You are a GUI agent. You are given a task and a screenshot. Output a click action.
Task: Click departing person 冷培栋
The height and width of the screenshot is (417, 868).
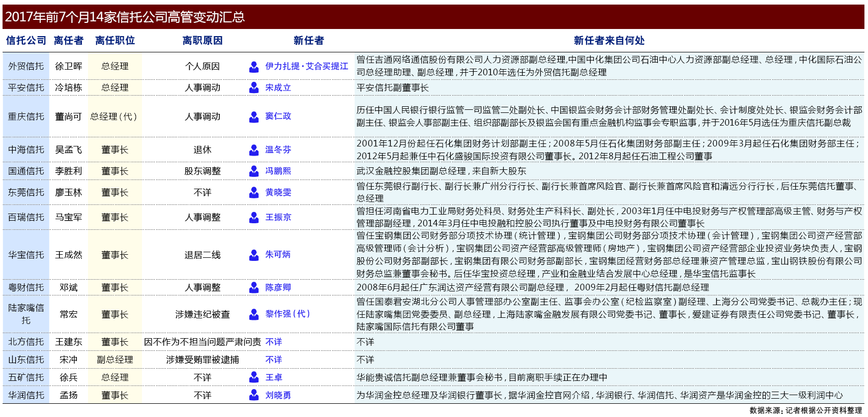(69, 87)
